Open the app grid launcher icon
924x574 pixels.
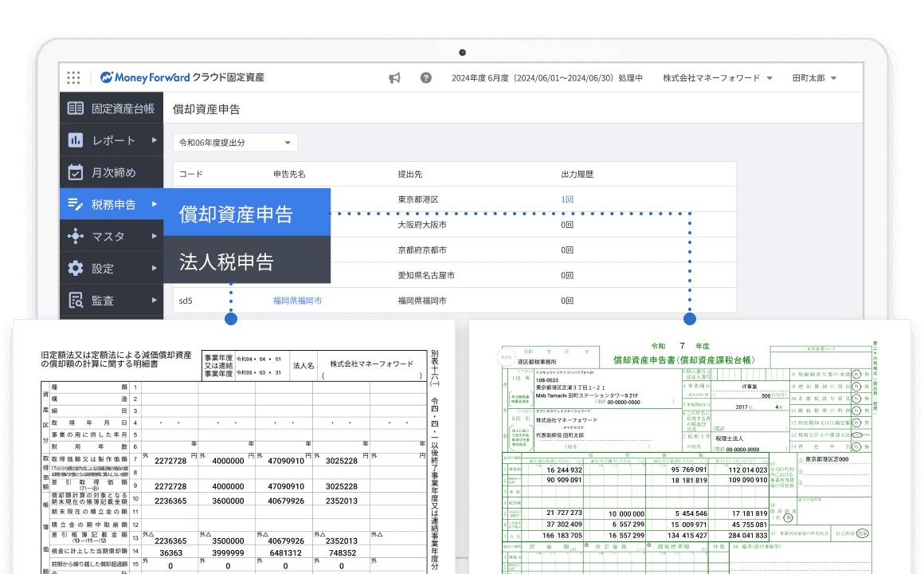(x=73, y=78)
